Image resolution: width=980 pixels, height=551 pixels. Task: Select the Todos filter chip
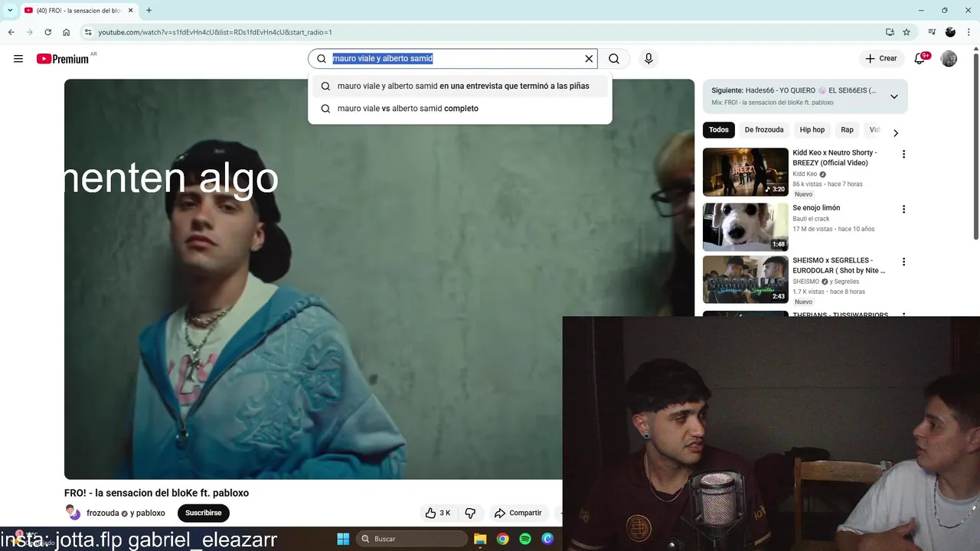tap(719, 130)
